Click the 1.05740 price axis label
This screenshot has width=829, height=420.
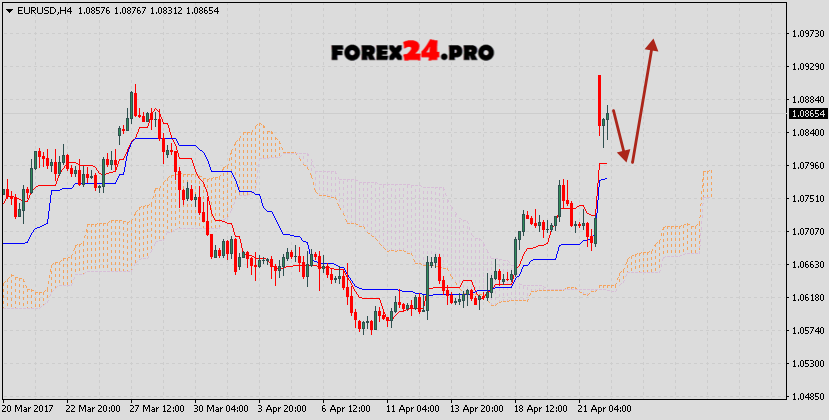pos(807,331)
